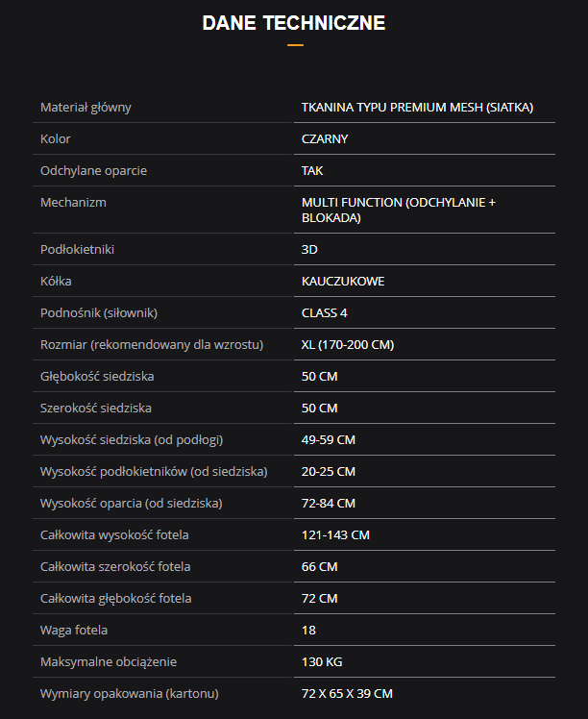
Task: Select the CLASS 4 lift value
Action: click(x=325, y=312)
